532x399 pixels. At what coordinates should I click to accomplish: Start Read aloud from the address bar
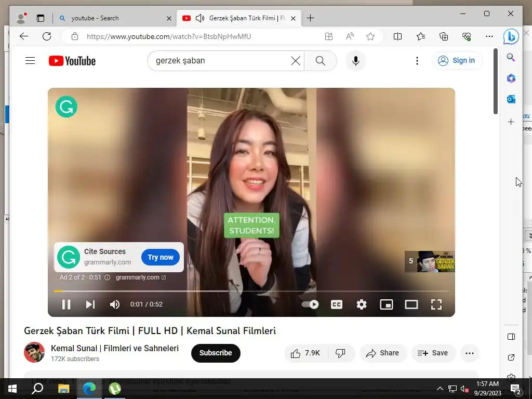[x=350, y=36]
